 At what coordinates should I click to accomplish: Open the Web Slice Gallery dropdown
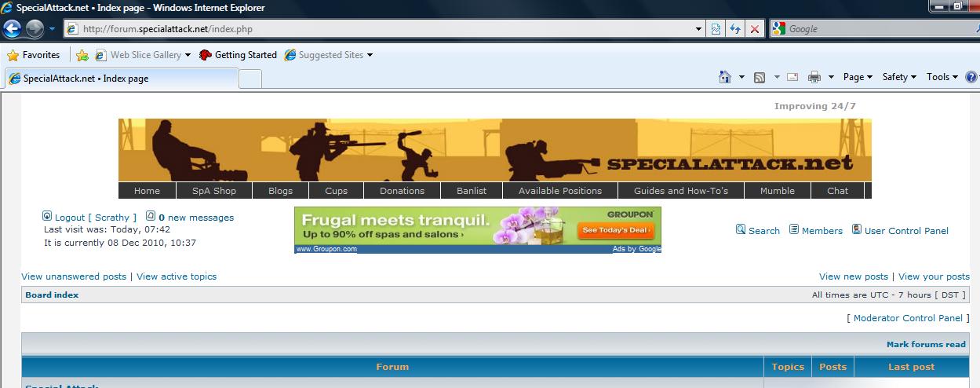pos(188,55)
